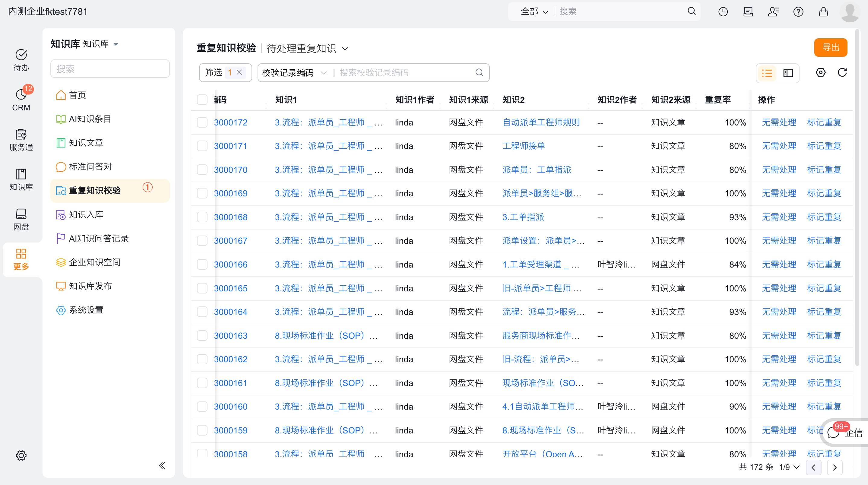Switch to split panel view icon

[788, 73]
